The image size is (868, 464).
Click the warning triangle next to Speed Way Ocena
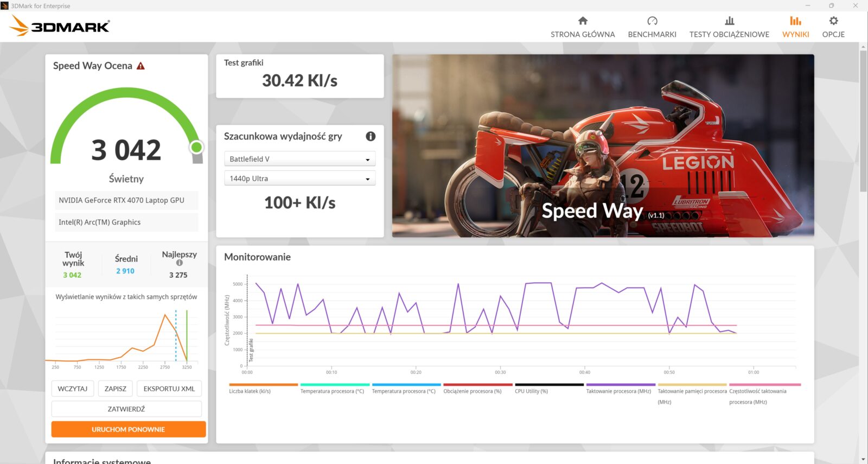click(141, 66)
